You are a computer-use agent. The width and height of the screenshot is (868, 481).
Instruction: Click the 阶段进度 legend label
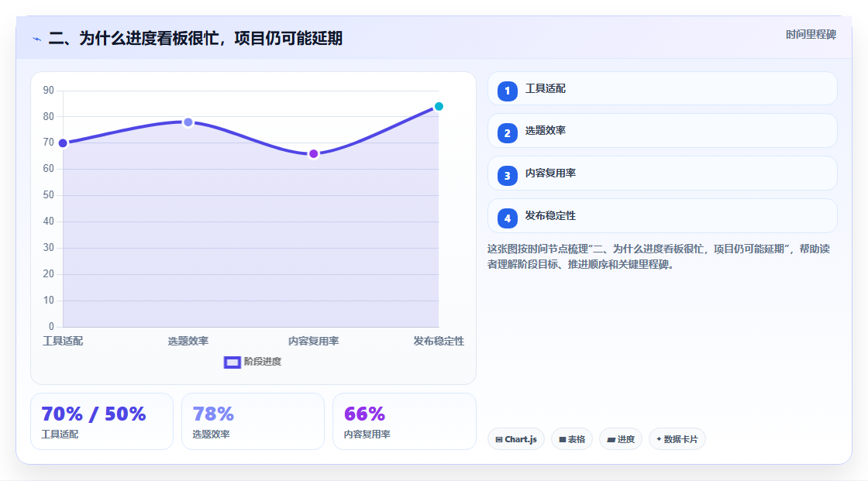[263, 362]
